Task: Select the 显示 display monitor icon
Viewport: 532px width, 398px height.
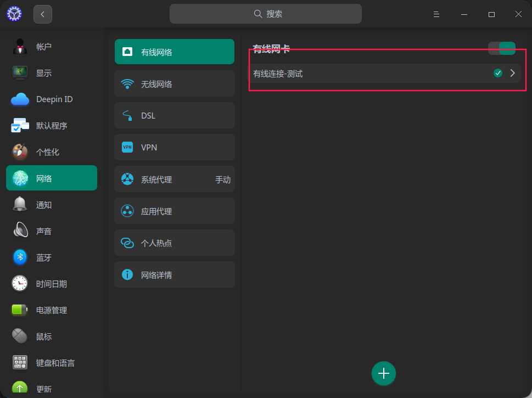Action: point(20,72)
